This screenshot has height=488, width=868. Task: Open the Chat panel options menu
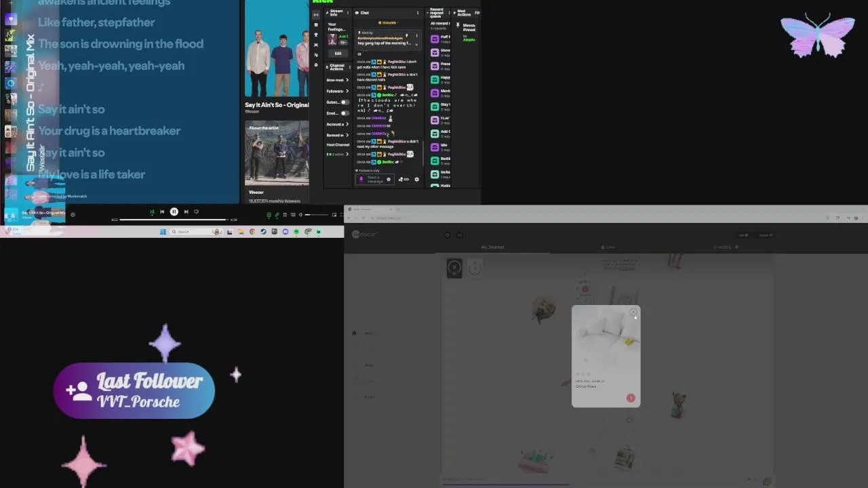[x=418, y=13]
